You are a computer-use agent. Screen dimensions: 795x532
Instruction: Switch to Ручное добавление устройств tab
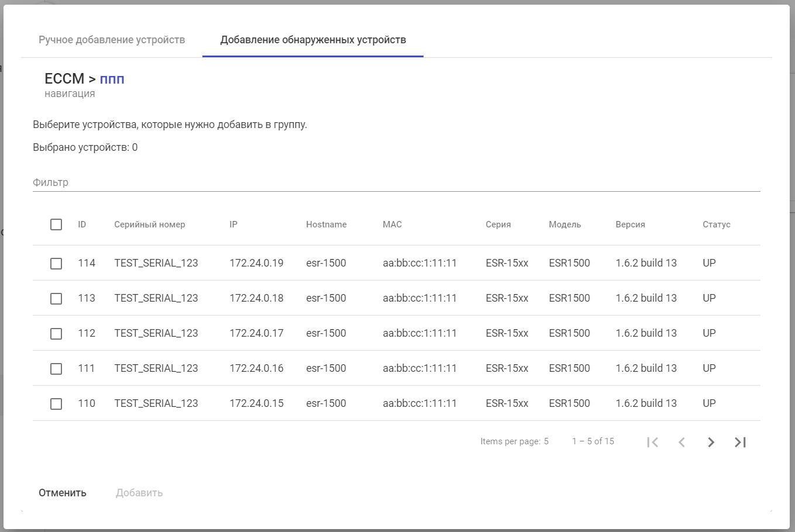[x=112, y=40]
